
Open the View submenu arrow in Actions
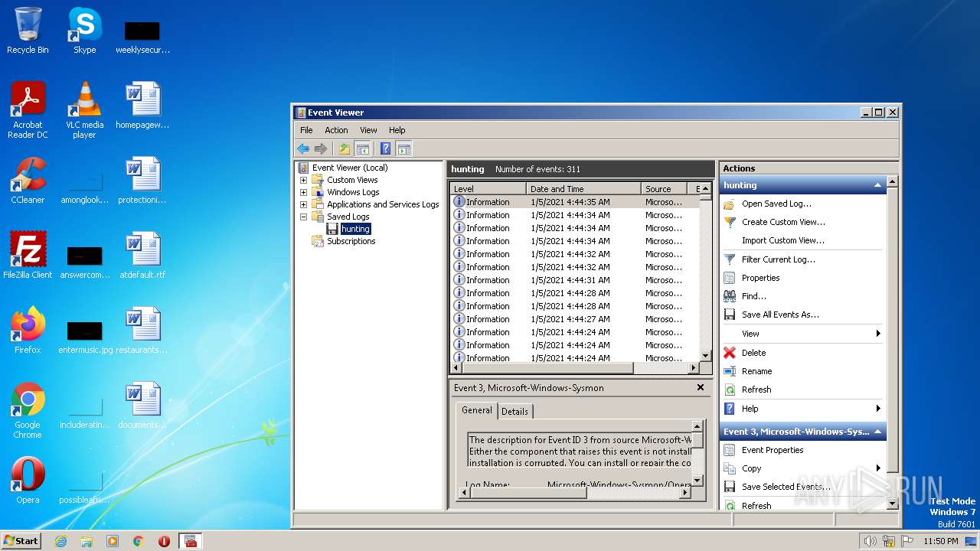tap(878, 334)
